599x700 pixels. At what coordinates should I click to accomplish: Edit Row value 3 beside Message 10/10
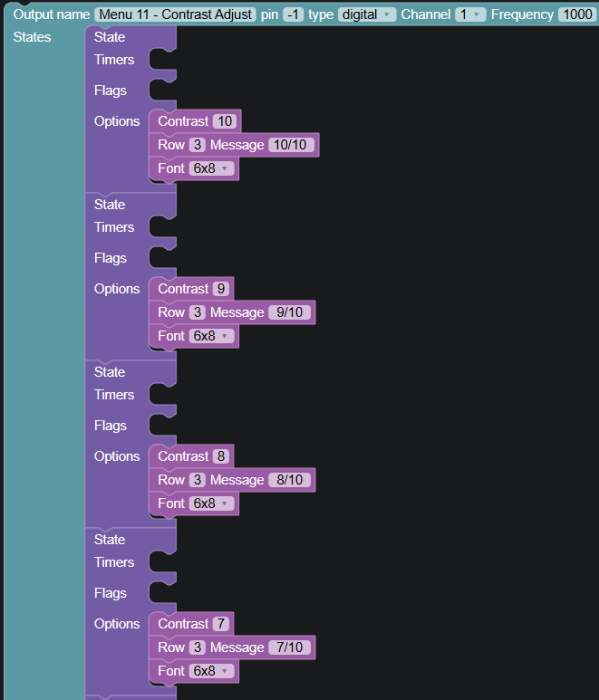pos(198,145)
